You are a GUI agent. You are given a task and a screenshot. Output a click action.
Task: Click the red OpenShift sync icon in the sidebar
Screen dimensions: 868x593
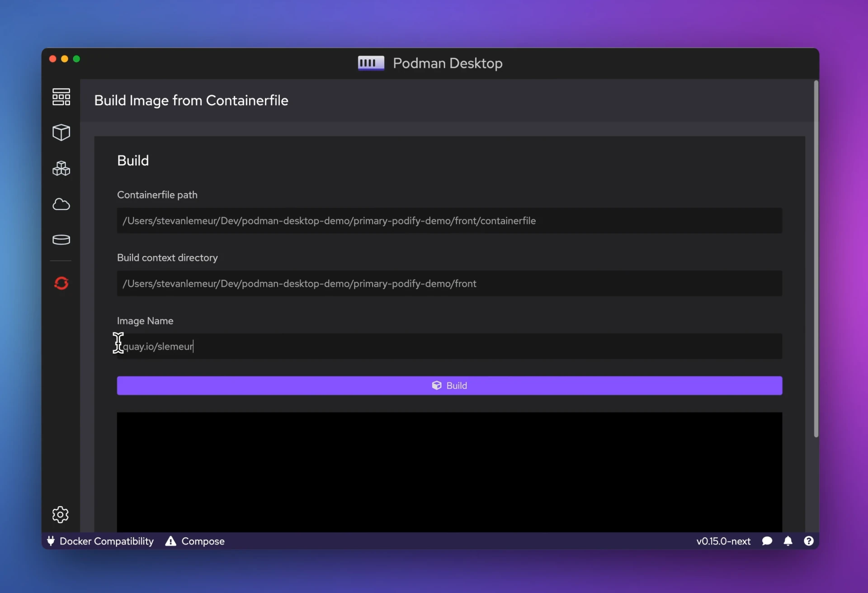[x=61, y=283]
